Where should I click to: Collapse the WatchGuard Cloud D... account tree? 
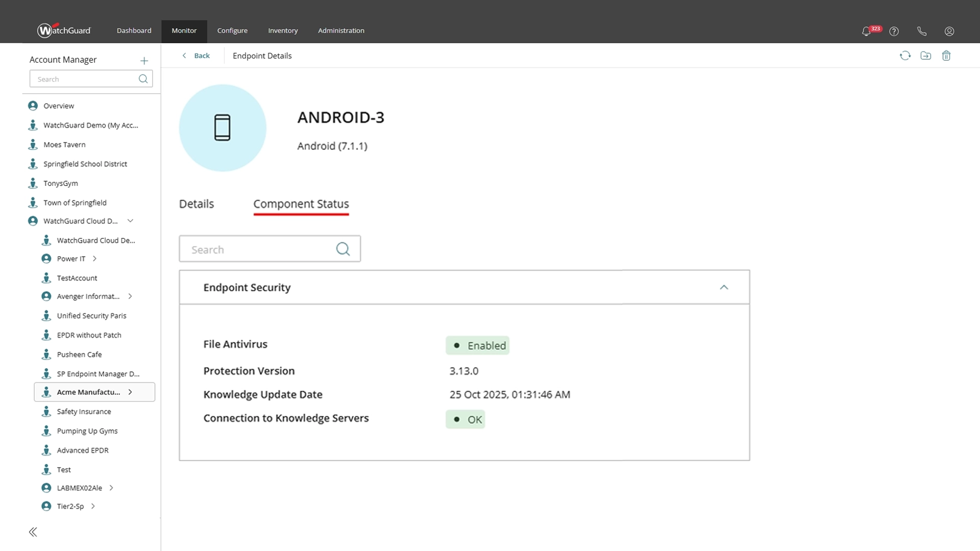[x=130, y=221]
